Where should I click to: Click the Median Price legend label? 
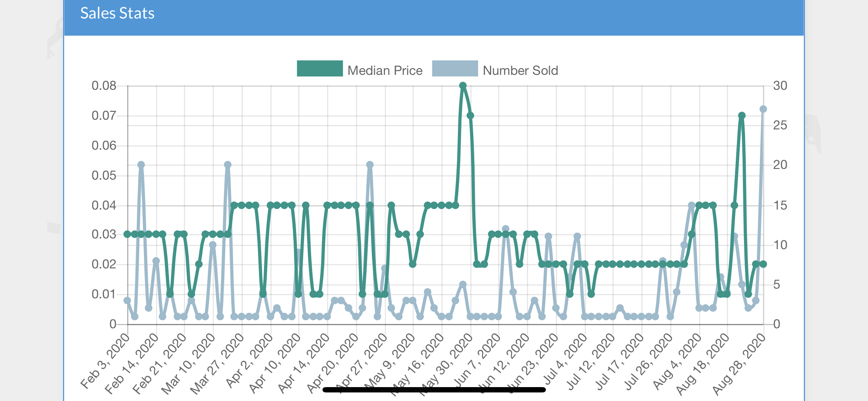(385, 71)
